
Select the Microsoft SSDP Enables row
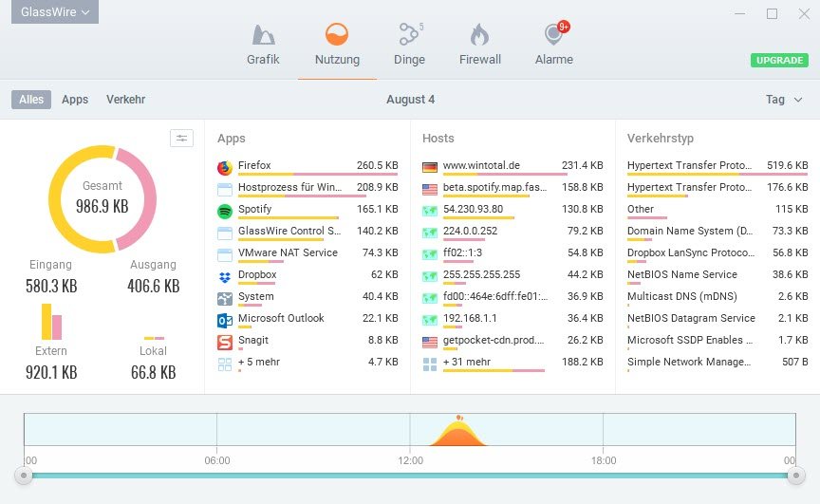click(717, 342)
